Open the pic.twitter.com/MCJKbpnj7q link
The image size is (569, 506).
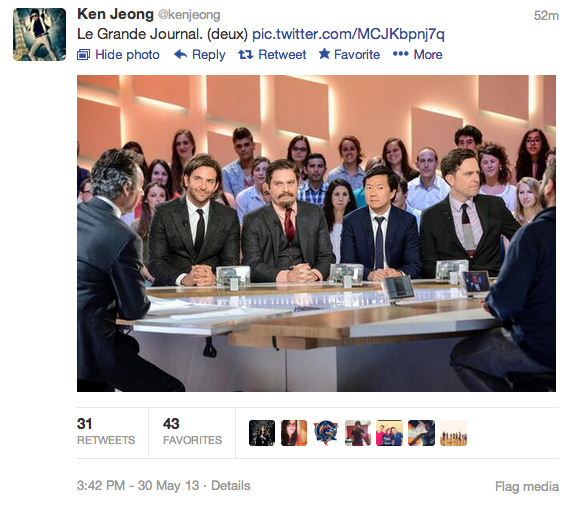[x=348, y=34]
